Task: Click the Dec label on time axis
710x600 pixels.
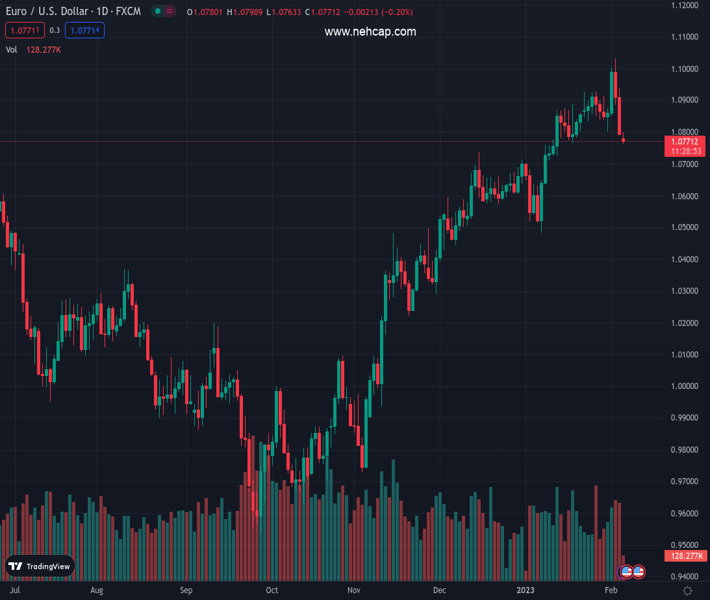Action: tap(439, 590)
